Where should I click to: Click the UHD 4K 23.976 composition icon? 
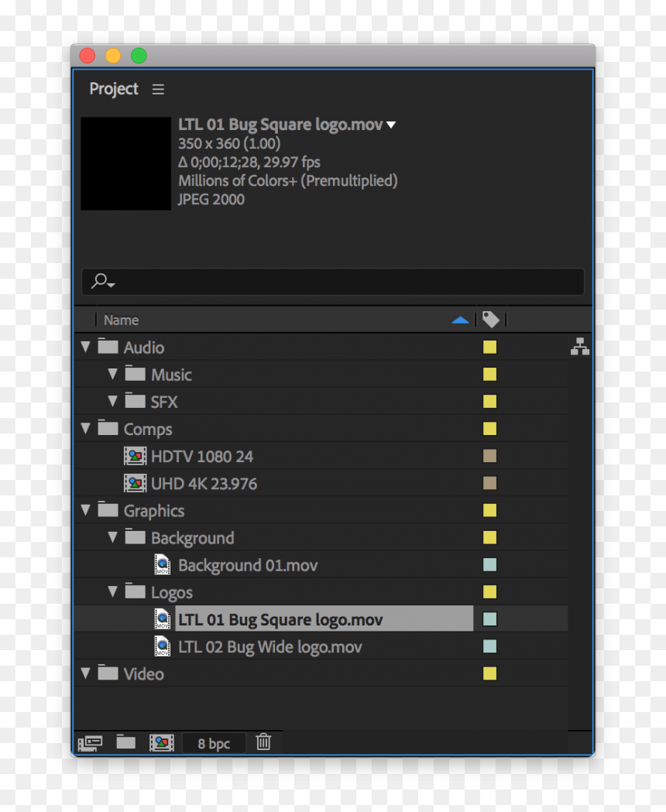[x=135, y=484]
